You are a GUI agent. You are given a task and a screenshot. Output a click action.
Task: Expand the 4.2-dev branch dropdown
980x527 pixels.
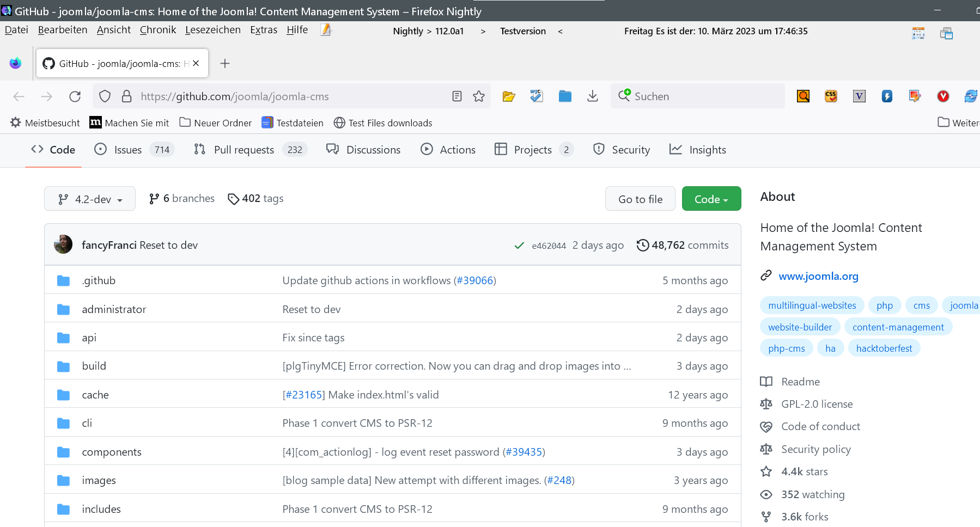90,199
